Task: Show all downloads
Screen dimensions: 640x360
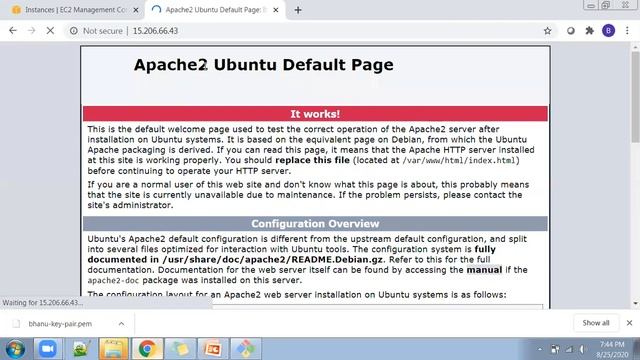Action: [596, 323]
